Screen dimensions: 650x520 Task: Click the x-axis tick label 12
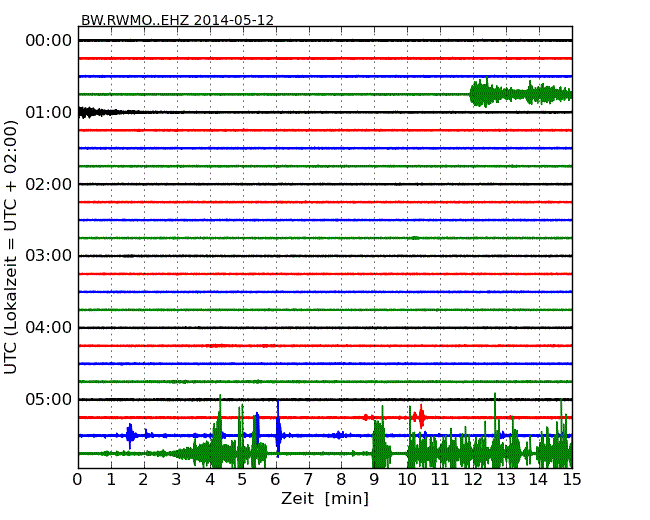(x=473, y=480)
